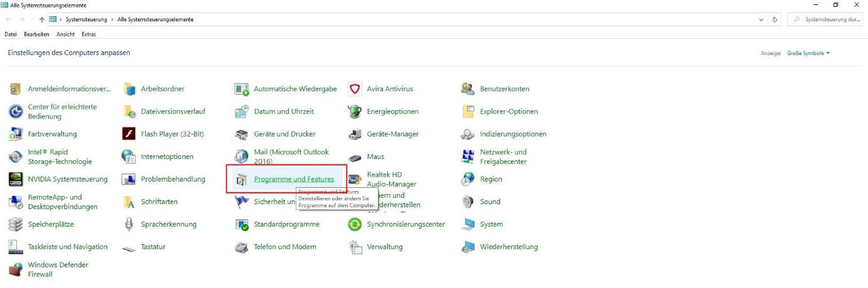Click the Geräte und Drucker icon
868x288 pixels.
click(x=242, y=134)
